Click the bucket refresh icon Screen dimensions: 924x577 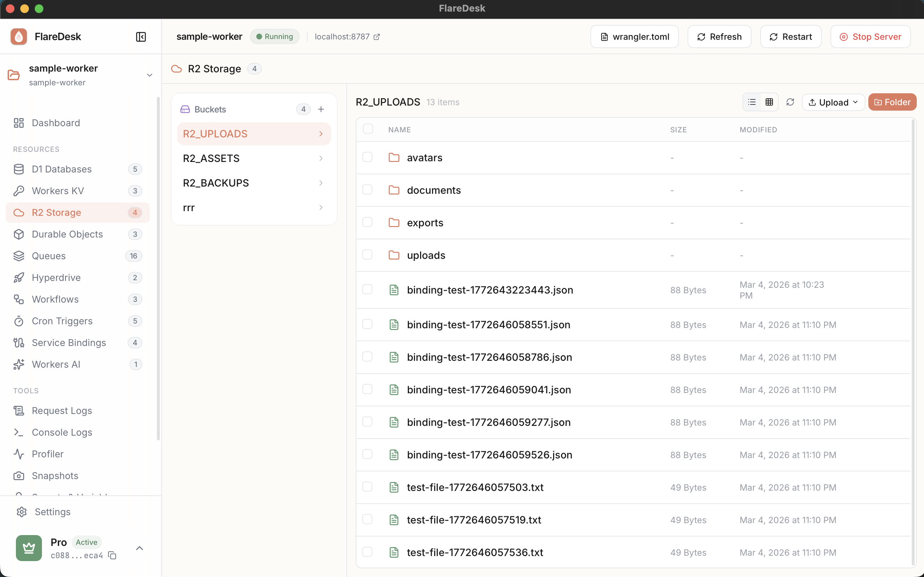tap(790, 102)
